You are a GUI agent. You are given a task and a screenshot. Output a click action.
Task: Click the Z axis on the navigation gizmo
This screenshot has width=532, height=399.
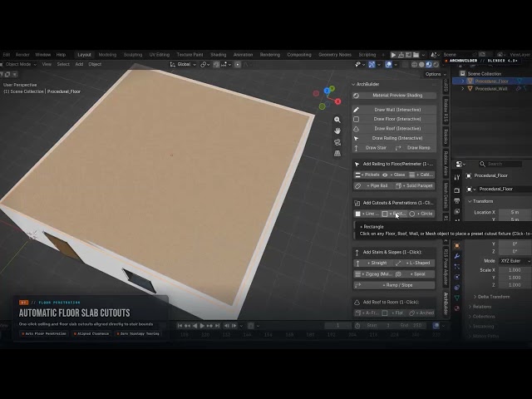point(327,91)
